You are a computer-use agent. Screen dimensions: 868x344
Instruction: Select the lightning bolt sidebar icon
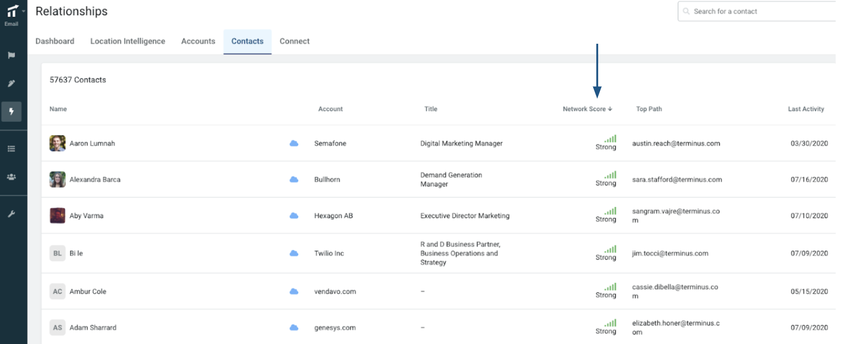12,112
